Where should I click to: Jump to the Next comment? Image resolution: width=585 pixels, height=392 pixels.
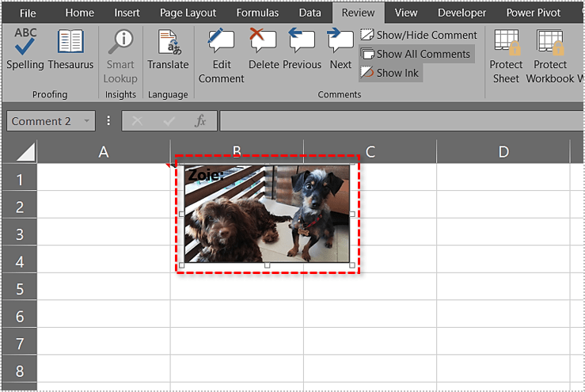pyautogui.click(x=340, y=49)
